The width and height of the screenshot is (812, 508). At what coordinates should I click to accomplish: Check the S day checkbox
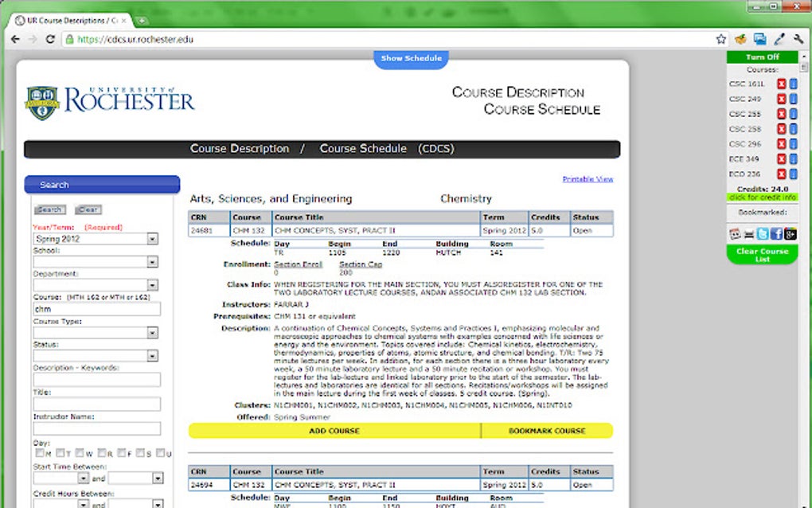click(140, 452)
